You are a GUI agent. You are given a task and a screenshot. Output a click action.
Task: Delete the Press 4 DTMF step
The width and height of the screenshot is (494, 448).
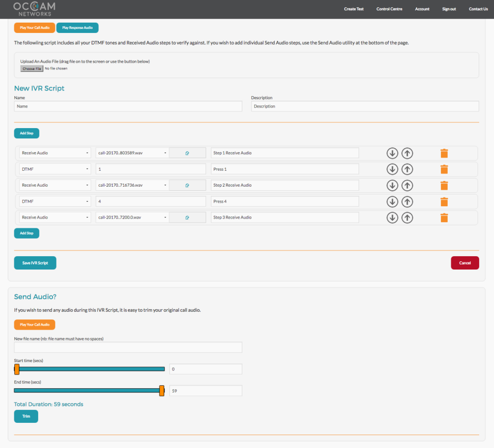444,201
